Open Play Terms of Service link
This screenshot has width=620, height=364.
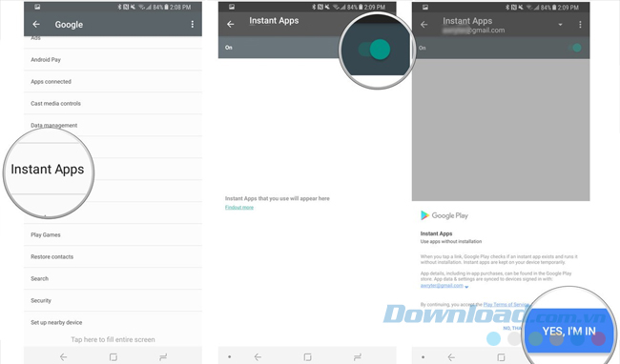(506, 304)
